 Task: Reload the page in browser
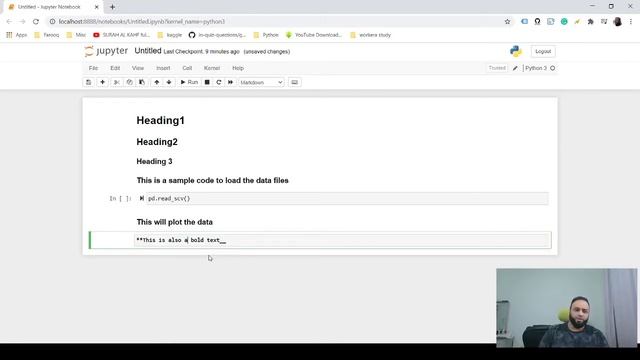pos(36,22)
